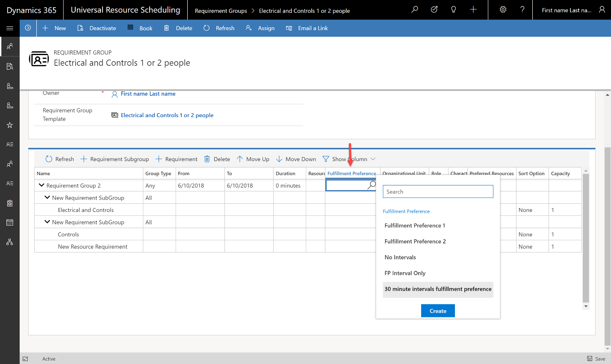Click the status bar popout icon

click(25, 359)
